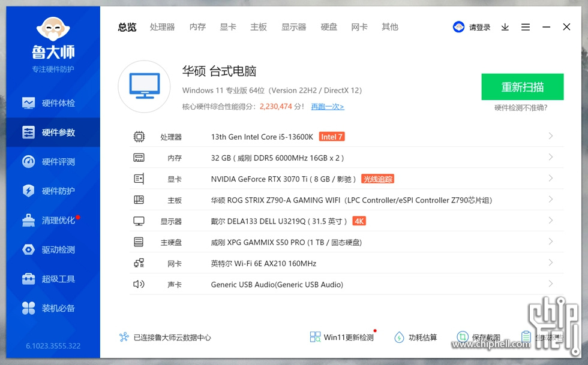The height and width of the screenshot is (365, 588).
Task: Expand the 主板 row chevron
Action: [x=551, y=199]
